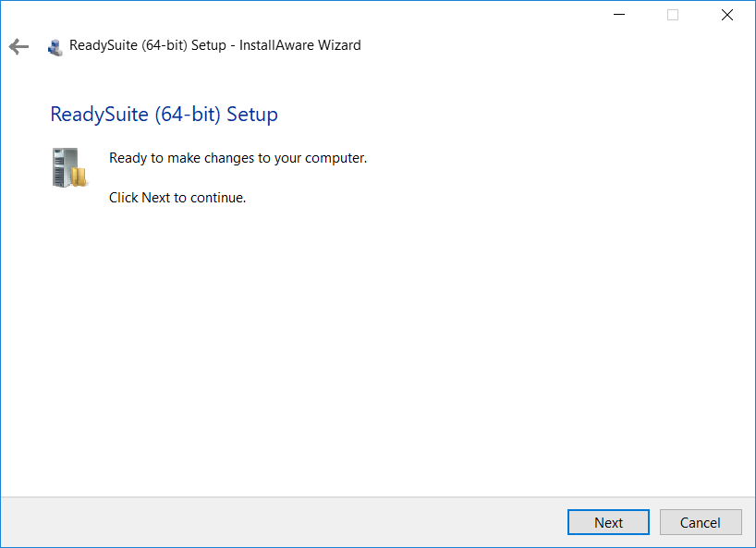Click the gold books beside the server
This screenshot has width=756, height=548.
[x=79, y=177]
